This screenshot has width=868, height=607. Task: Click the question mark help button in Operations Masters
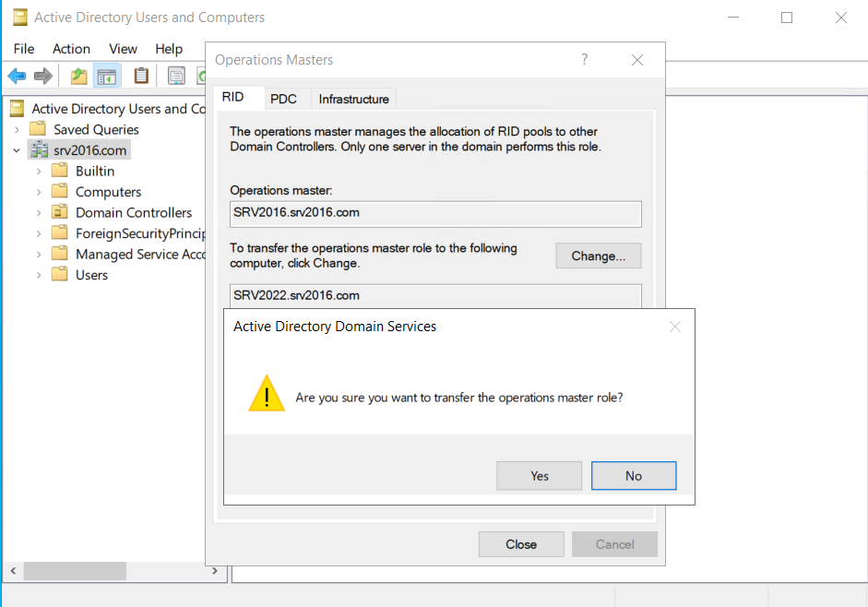coord(585,59)
